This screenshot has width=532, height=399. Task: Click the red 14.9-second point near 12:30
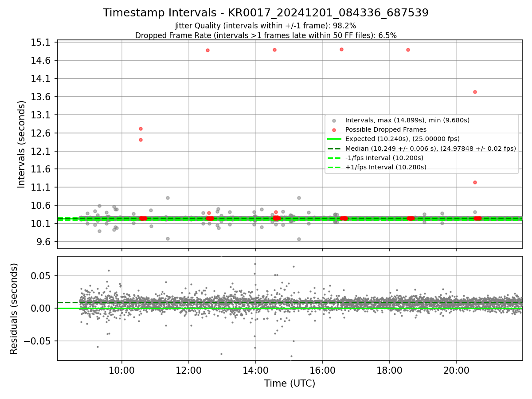tap(207, 50)
